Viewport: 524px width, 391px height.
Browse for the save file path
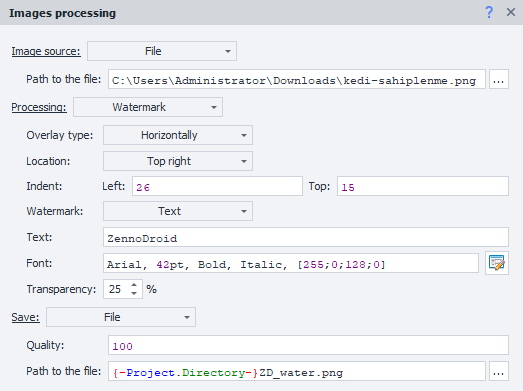pyautogui.click(x=499, y=371)
